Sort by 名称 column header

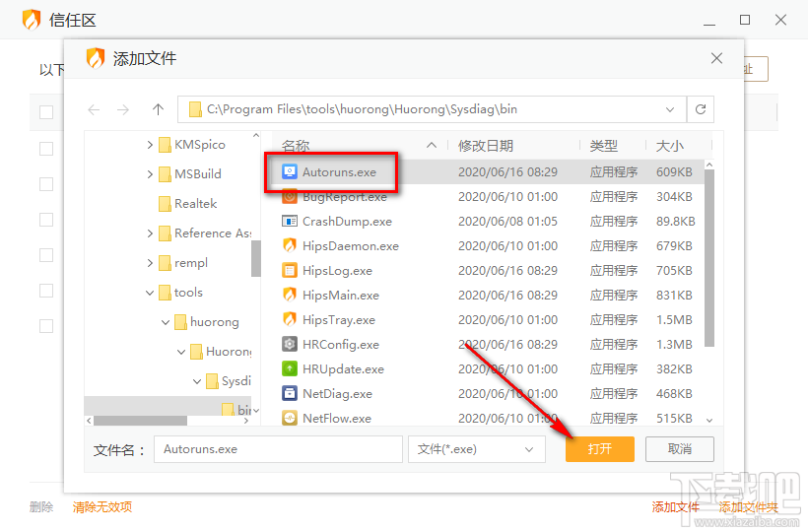click(296, 146)
